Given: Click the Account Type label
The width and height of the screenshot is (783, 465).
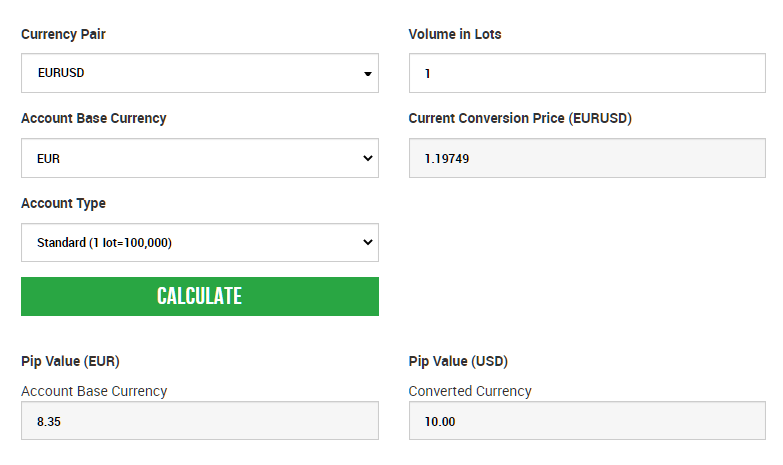Looking at the screenshot, I should [x=63, y=204].
